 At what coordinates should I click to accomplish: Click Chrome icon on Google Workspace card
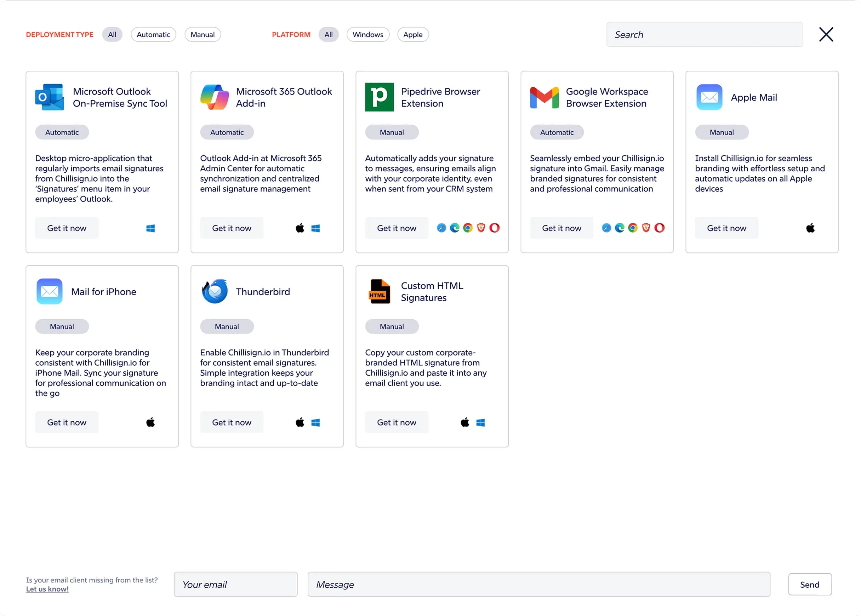[x=633, y=228]
